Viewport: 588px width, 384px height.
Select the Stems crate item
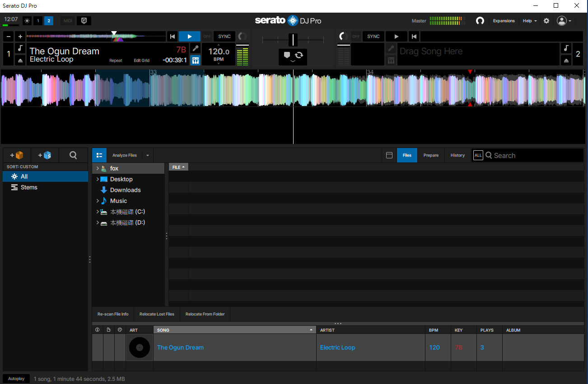click(45, 187)
